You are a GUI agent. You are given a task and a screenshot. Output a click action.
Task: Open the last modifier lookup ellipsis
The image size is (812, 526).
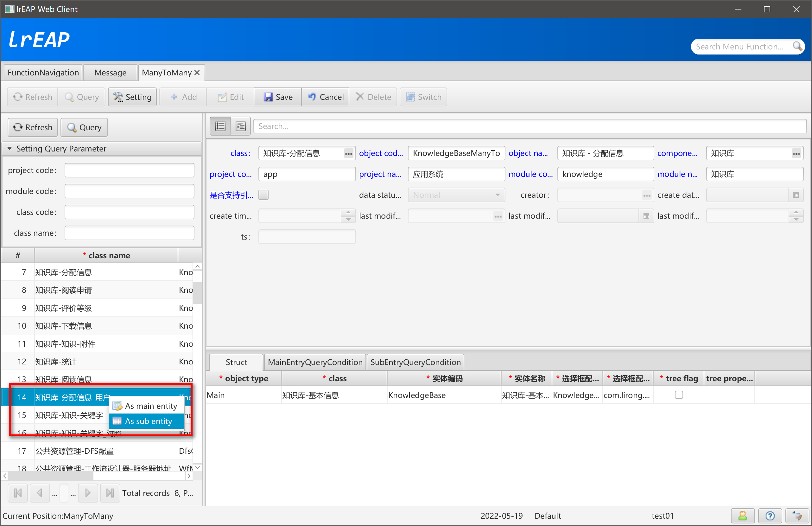(x=498, y=216)
